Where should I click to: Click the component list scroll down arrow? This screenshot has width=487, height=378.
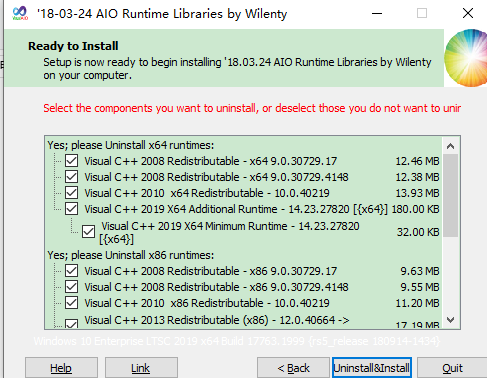pyautogui.click(x=451, y=320)
